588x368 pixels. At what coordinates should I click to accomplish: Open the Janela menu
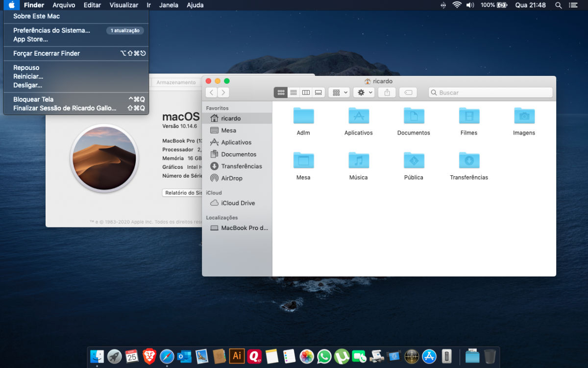[x=169, y=5]
